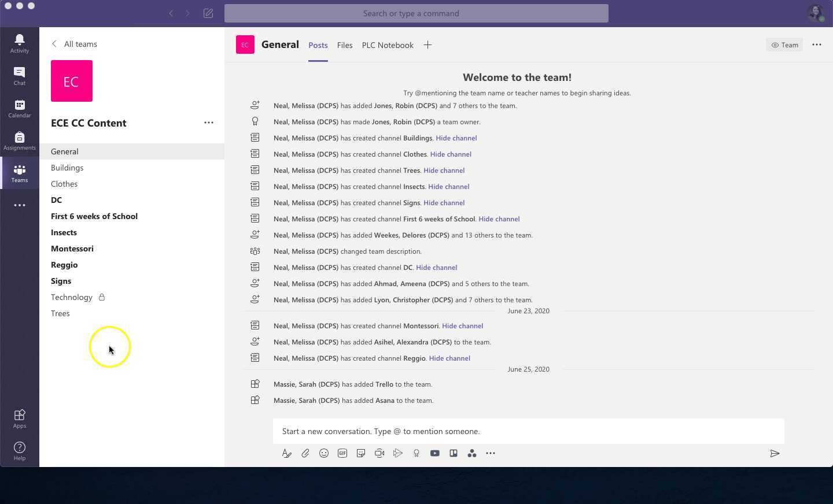Hide channel link for Montessori
Screen dimensions: 833x504
click(x=463, y=326)
